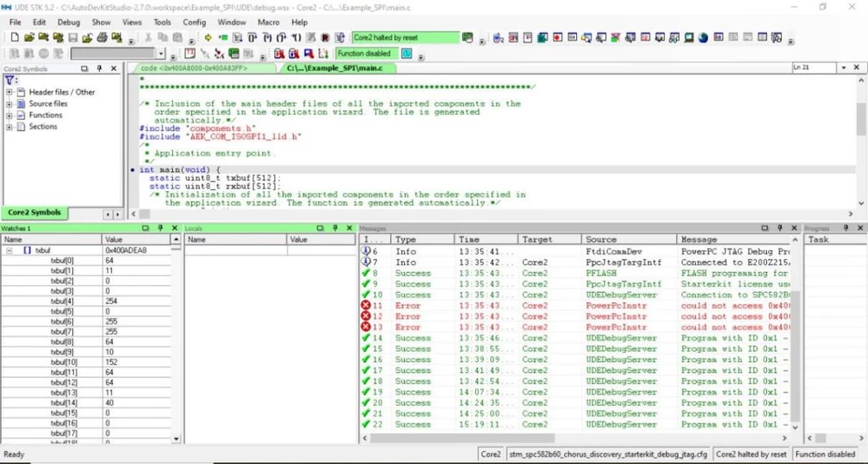Click the red record-dot window icon
The image size is (868, 464).
tap(558, 37)
